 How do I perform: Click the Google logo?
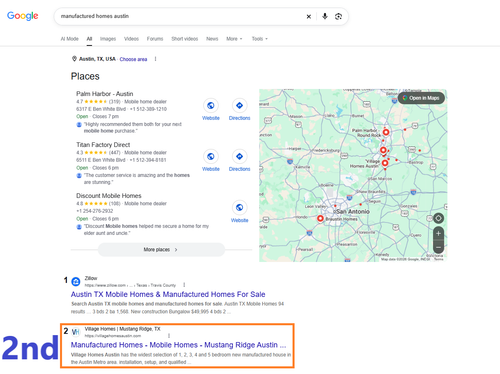(23, 16)
